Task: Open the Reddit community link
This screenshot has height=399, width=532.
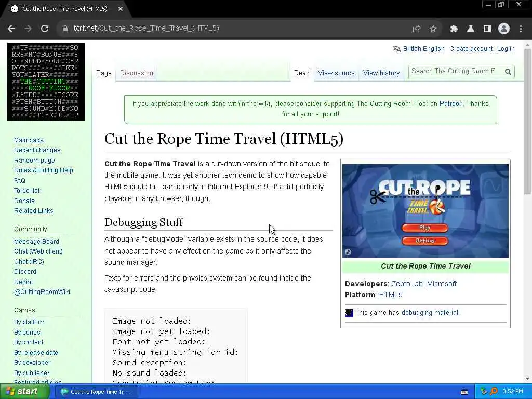Action: point(23,282)
